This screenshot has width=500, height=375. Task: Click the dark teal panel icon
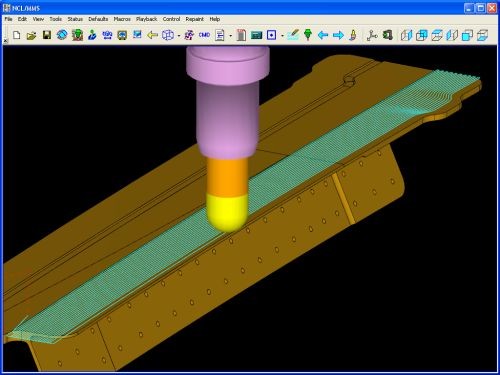(256, 35)
